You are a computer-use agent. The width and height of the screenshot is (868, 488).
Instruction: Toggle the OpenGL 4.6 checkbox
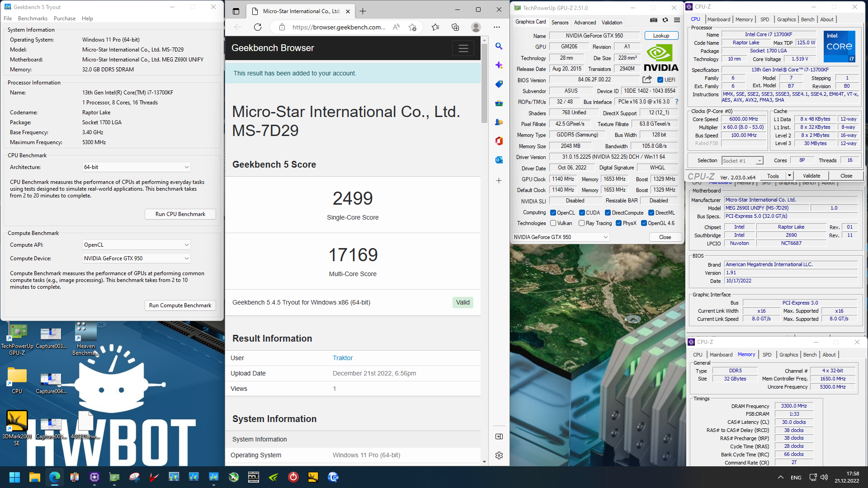point(644,223)
